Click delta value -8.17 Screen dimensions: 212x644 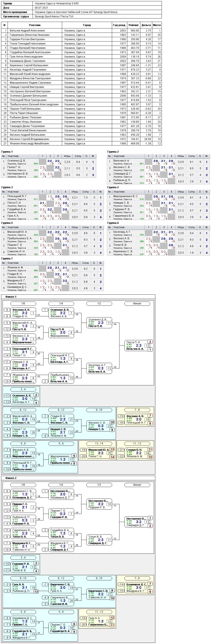tap(148, 117)
